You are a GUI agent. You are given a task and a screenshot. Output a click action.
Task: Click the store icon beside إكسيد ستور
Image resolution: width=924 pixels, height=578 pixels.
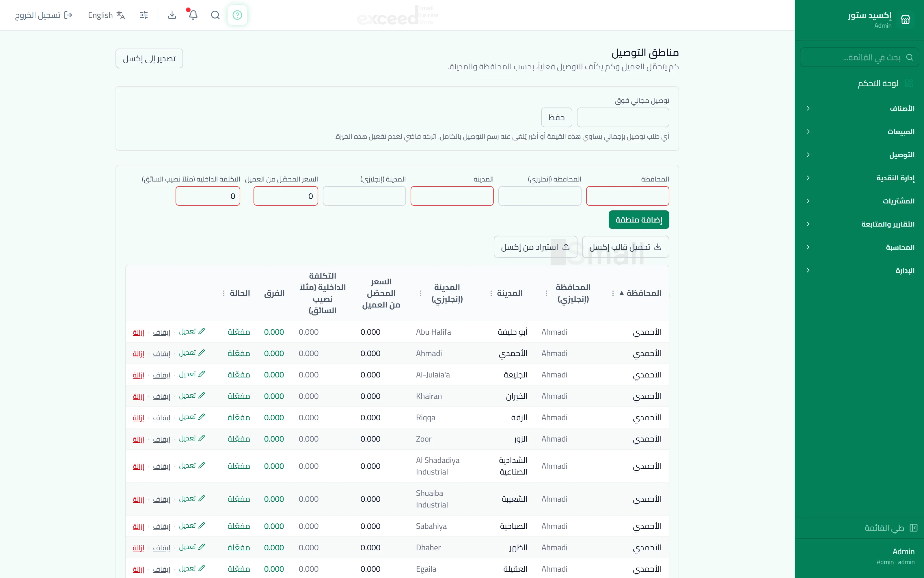coord(906,19)
